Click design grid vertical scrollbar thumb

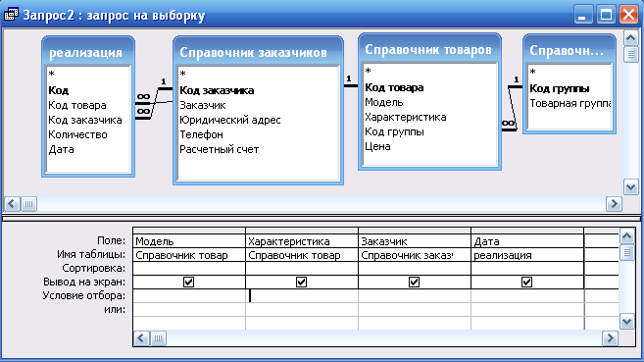coord(627,252)
